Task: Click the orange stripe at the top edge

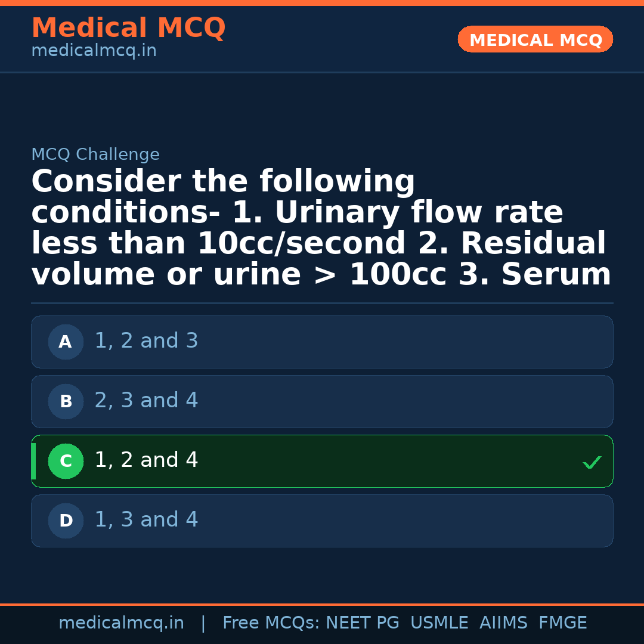Action: [x=322, y=3]
